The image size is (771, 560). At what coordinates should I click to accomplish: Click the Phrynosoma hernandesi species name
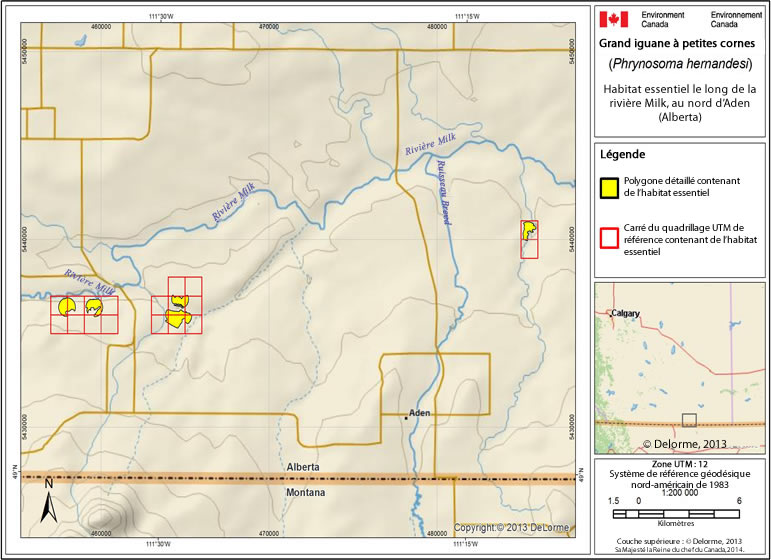click(680, 65)
